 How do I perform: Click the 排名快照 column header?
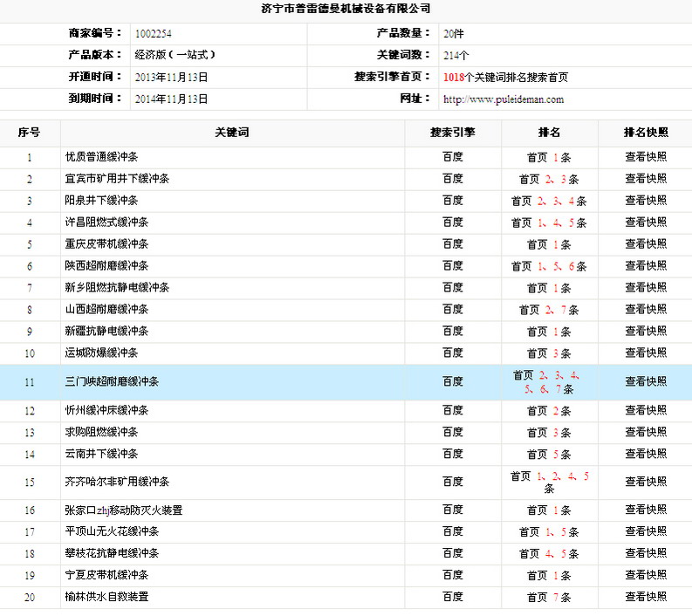point(646,133)
